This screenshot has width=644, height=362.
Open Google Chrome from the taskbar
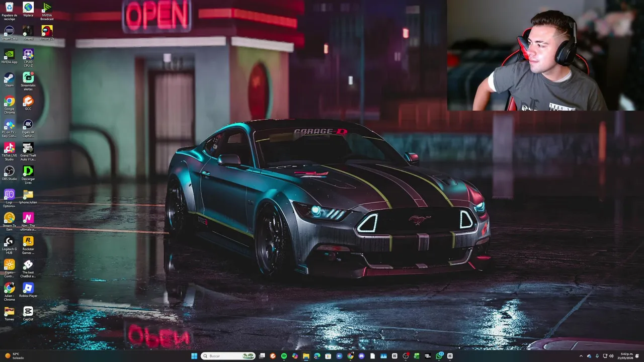(x=350, y=356)
